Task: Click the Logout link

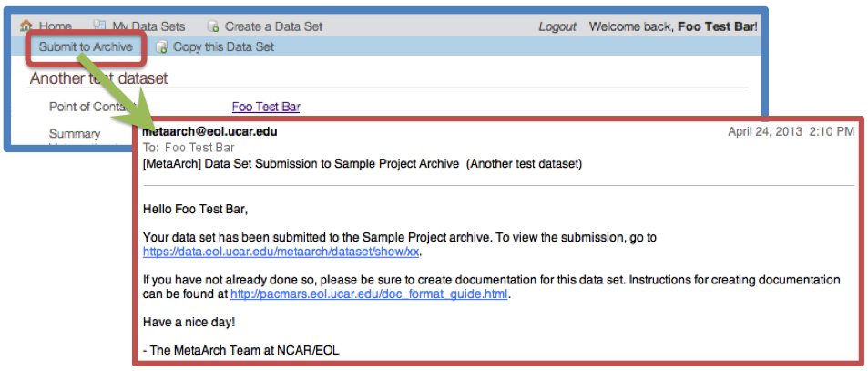Action: pyautogui.click(x=557, y=26)
